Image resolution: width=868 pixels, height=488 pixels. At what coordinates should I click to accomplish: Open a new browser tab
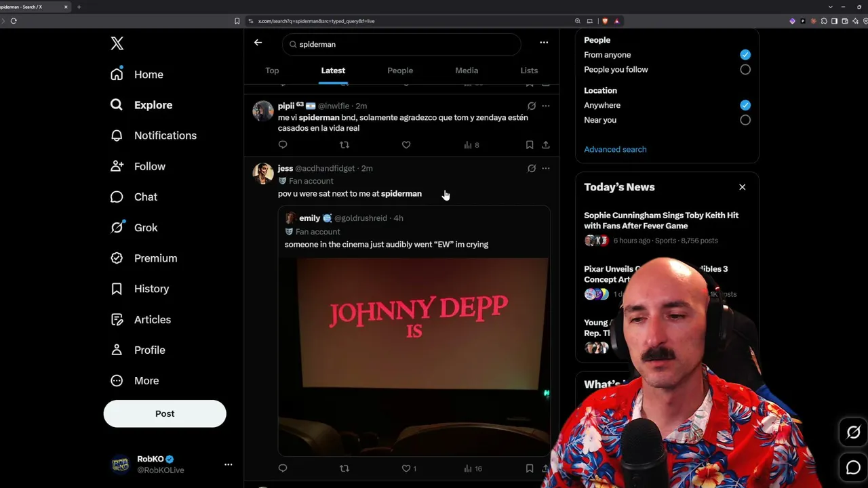79,7
